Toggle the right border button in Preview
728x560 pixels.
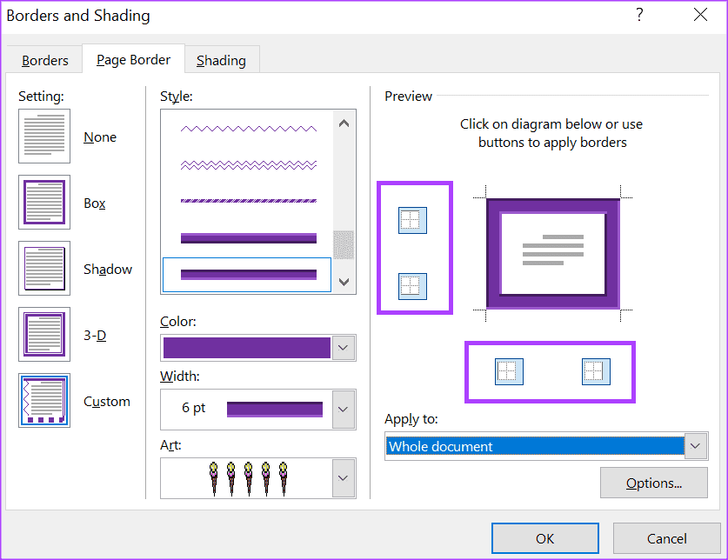click(596, 371)
